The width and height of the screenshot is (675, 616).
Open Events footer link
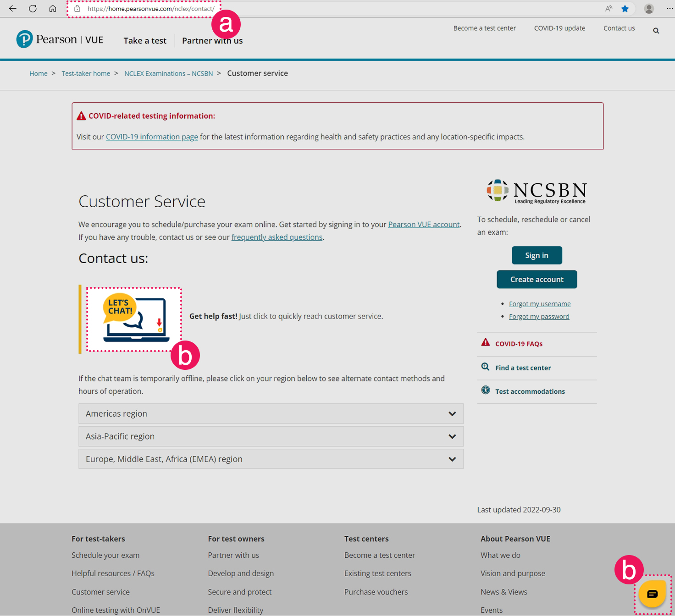(492, 610)
